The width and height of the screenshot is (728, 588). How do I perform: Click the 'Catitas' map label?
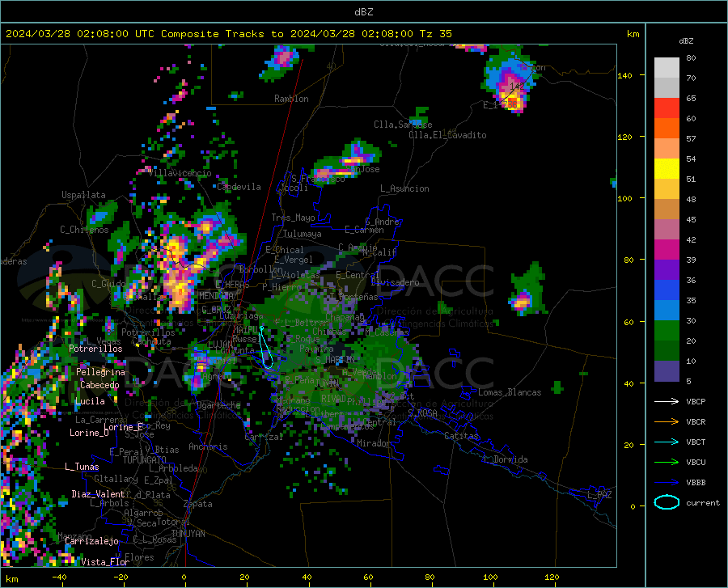(462, 436)
